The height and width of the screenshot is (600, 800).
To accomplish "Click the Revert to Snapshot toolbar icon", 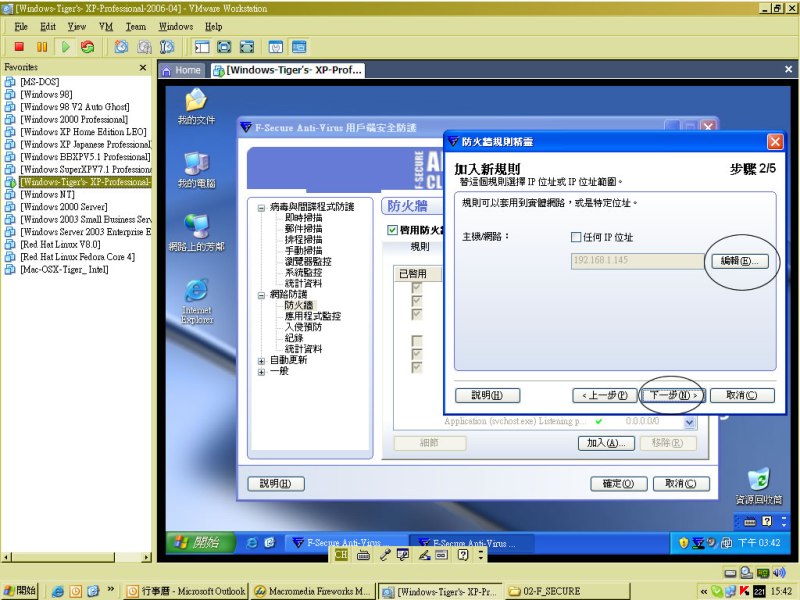I will [x=144, y=47].
